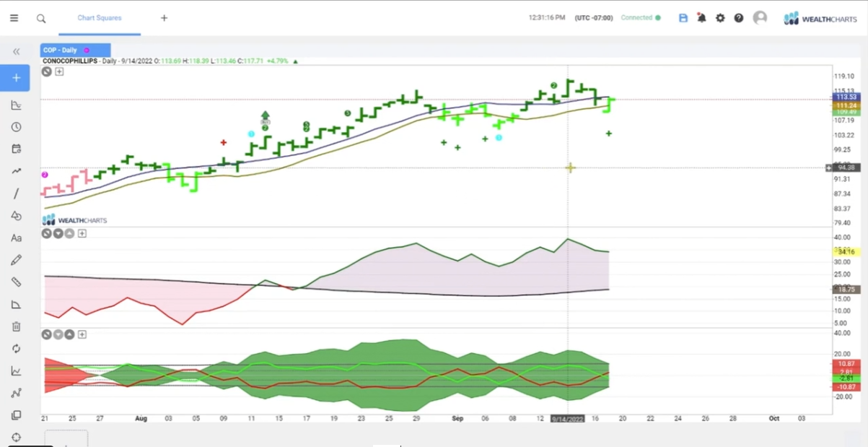This screenshot has height=447, width=868.
Task: Open the line chart studies icon in sidebar
Action: click(16, 371)
